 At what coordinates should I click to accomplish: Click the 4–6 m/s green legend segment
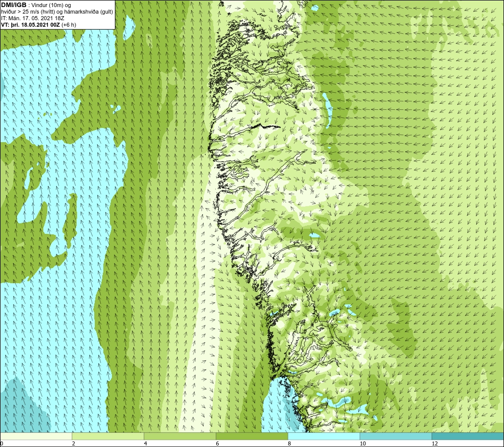point(180,436)
